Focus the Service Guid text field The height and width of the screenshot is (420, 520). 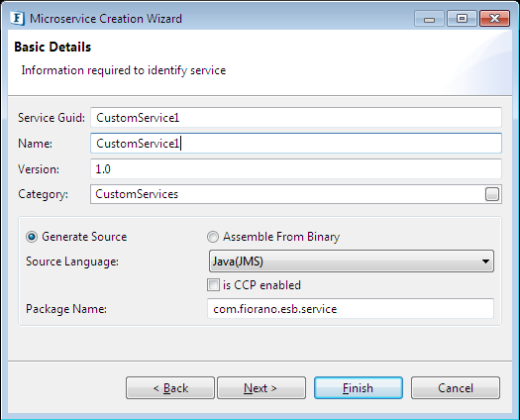296,118
